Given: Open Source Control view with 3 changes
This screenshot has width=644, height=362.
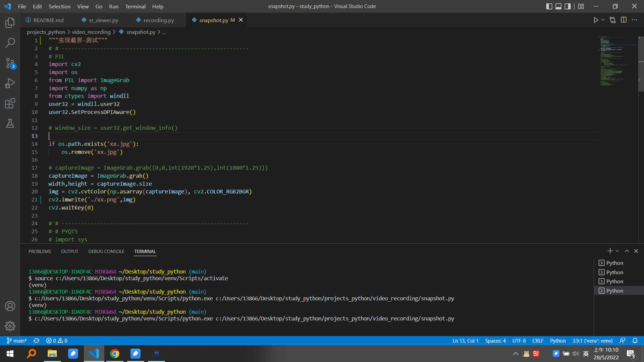Looking at the screenshot, I should pyautogui.click(x=10, y=63).
